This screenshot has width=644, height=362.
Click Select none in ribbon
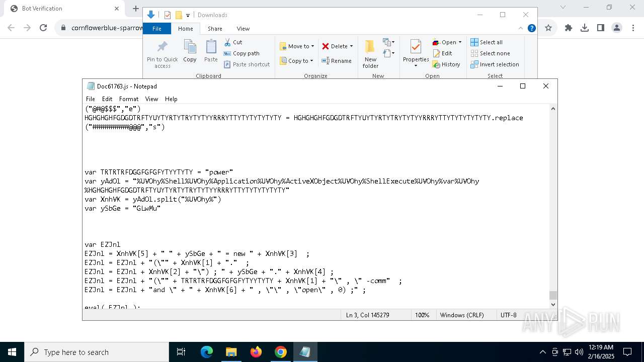click(490, 53)
